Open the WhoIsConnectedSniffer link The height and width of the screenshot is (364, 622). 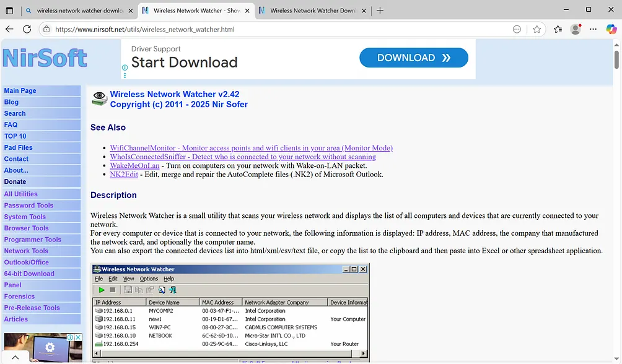coord(243,157)
